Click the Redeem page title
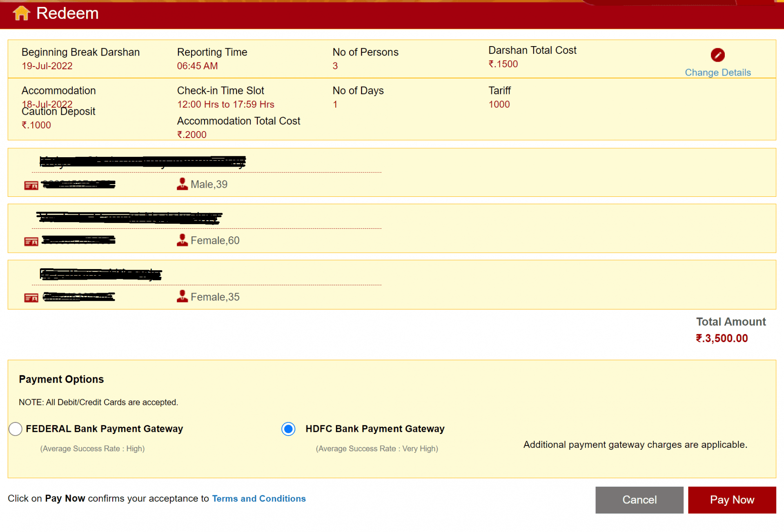784x532 pixels. point(67,13)
